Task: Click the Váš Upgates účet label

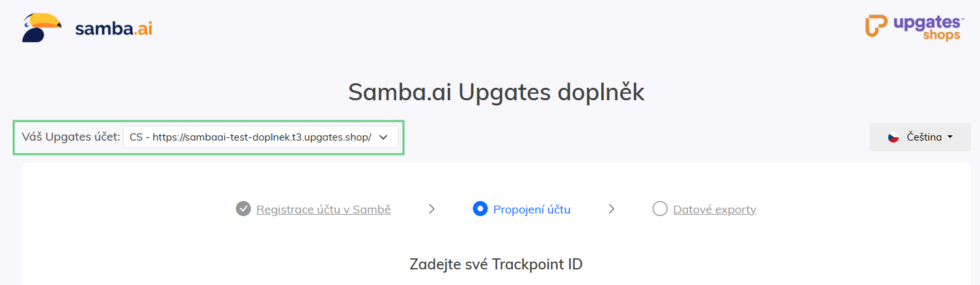Action: 71,137
